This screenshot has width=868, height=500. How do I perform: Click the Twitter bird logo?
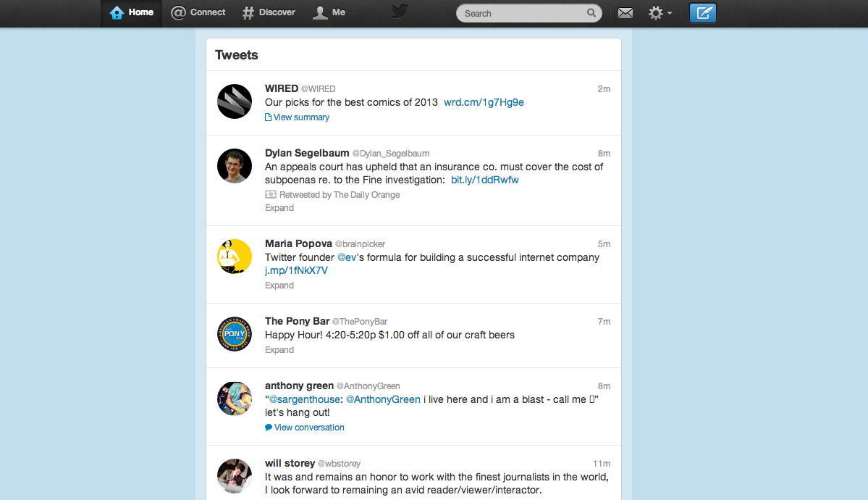(x=400, y=11)
